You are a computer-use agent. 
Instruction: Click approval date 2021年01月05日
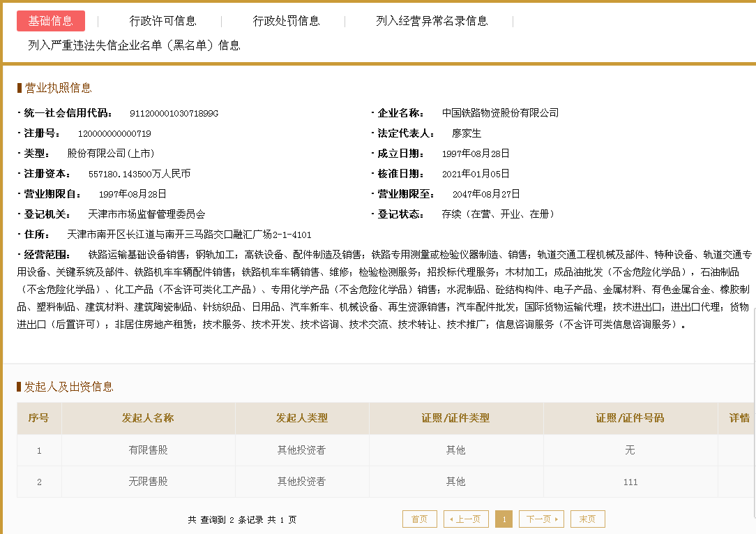coord(476,174)
